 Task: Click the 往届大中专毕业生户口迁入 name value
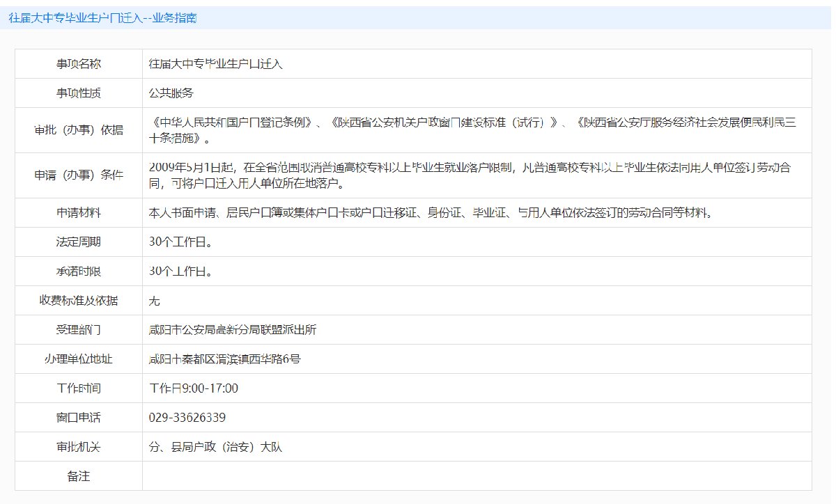click(215, 63)
